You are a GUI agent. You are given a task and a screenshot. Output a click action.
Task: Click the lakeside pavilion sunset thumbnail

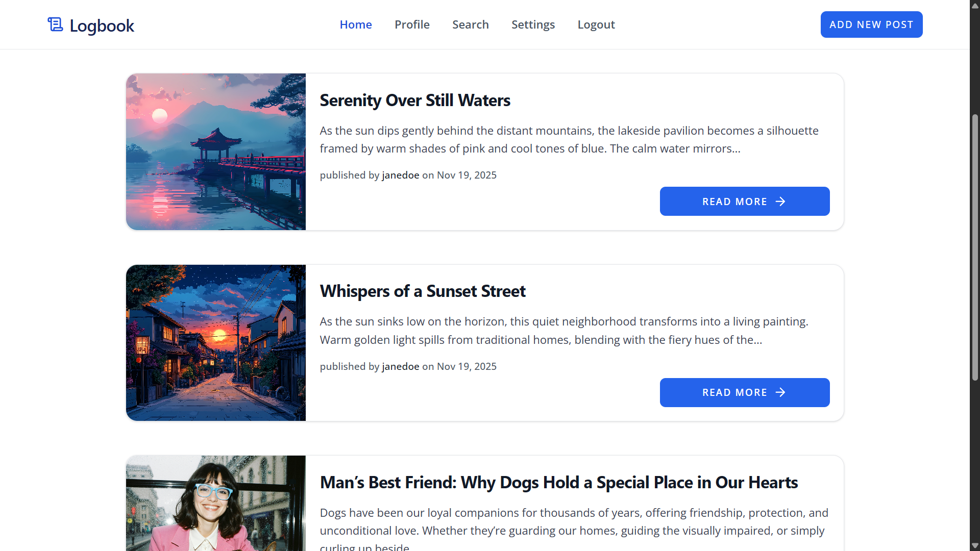(x=215, y=152)
